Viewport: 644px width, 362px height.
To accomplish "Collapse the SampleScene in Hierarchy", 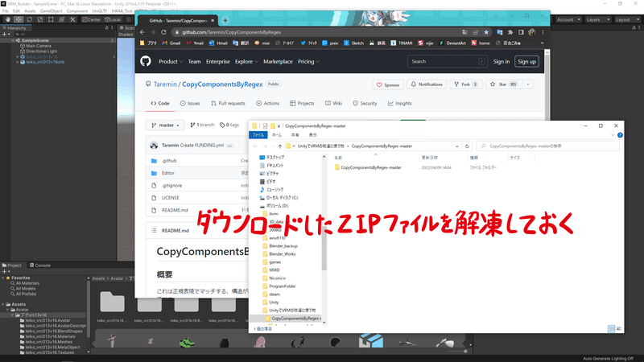I will (x=13, y=40).
